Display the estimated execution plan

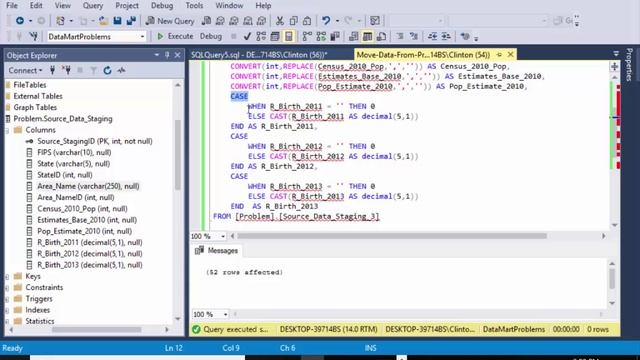[261, 36]
